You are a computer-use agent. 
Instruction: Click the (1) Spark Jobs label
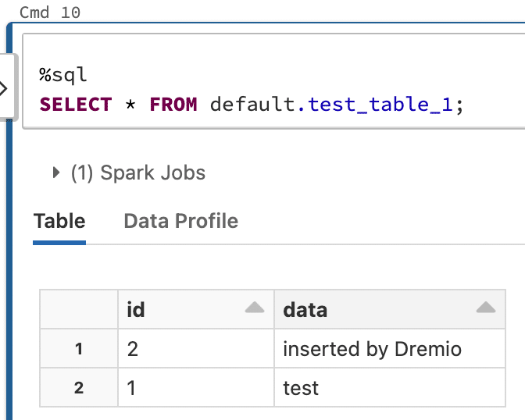138,173
